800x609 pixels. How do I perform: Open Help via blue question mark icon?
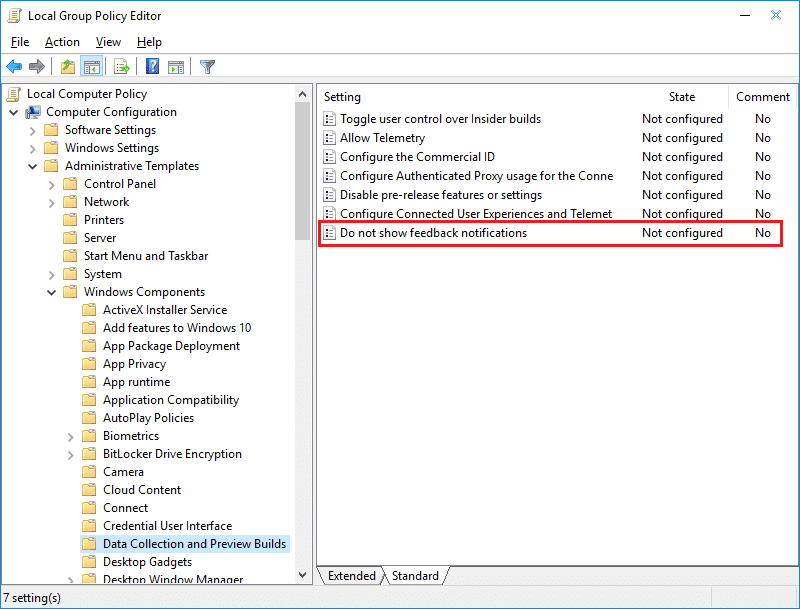152,66
